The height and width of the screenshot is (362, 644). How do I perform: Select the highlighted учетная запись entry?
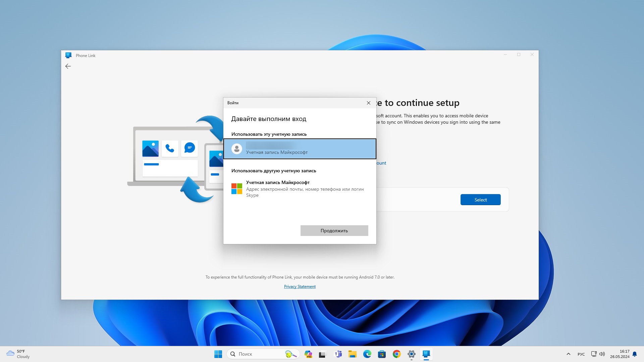point(300,148)
